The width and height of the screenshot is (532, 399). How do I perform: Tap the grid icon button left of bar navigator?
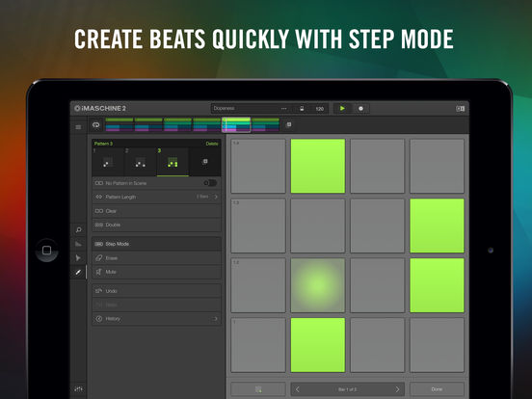[258, 389]
